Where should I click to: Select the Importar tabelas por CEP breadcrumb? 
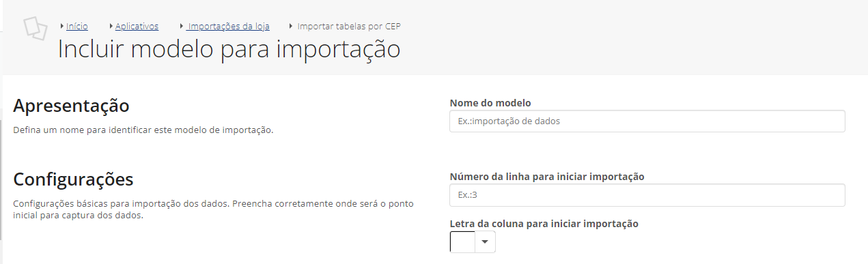349,27
